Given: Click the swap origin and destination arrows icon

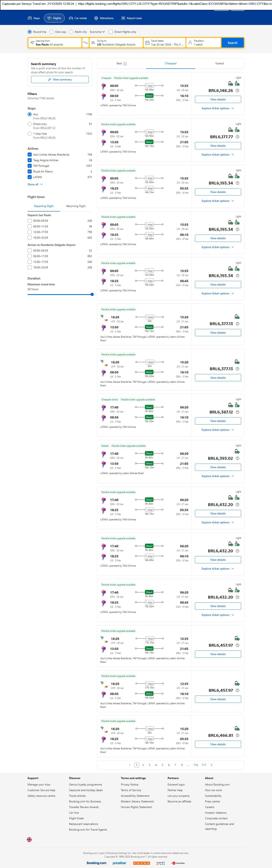Looking at the screenshot, I should coord(85,43).
